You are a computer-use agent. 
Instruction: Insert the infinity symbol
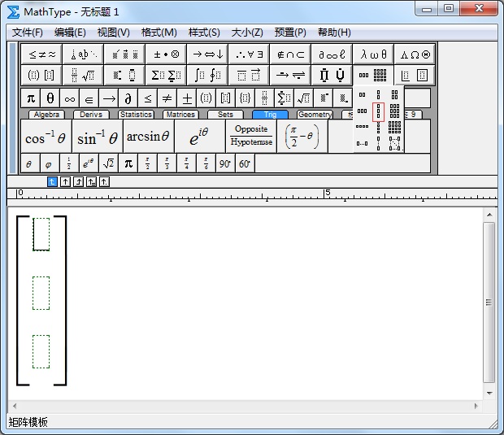69,98
